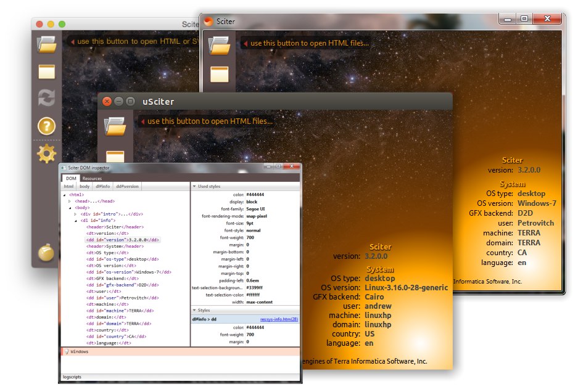Select the dd id="machine" TERRA row
Image resolution: width=578 pixels, height=392 pixels.
(120, 311)
